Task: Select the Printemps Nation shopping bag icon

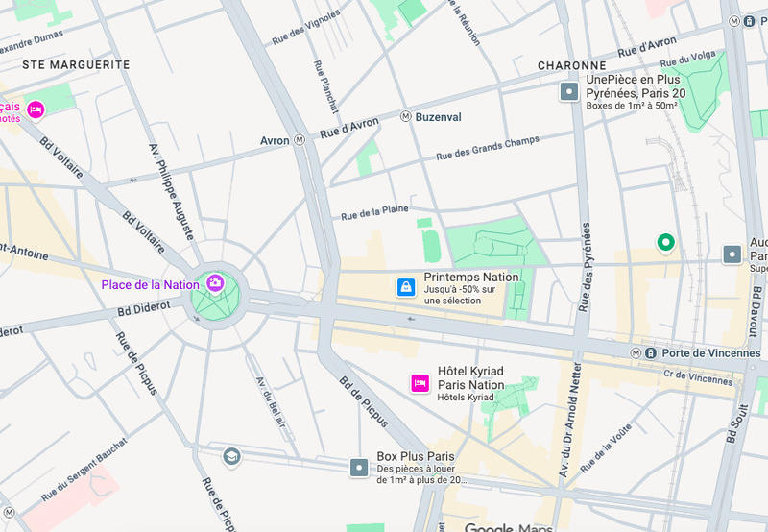Action: click(406, 287)
